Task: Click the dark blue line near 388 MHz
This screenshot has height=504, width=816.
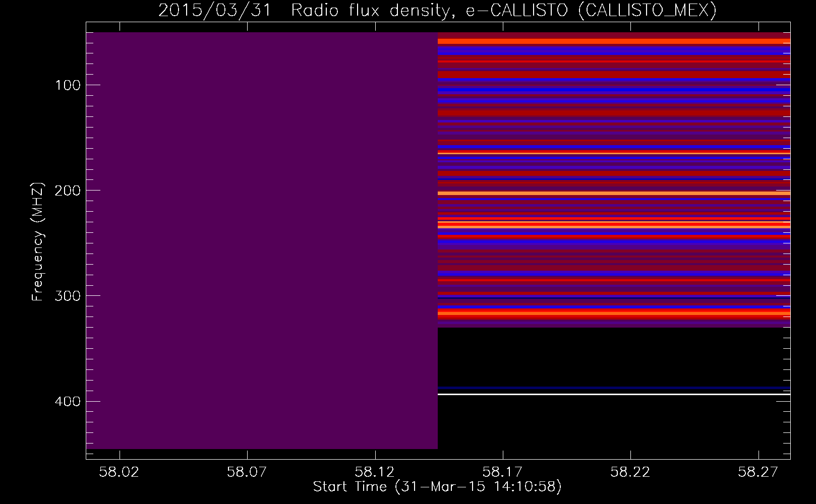Action: (614, 388)
